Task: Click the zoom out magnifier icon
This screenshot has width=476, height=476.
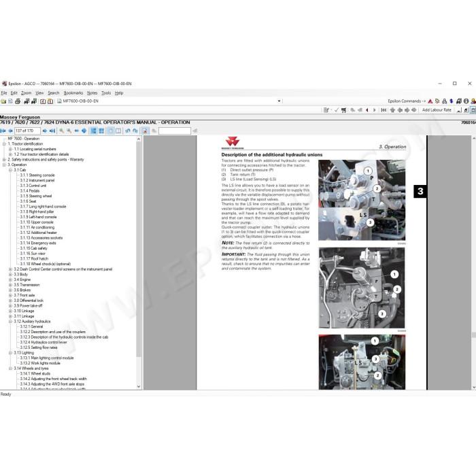Action: 69,131
